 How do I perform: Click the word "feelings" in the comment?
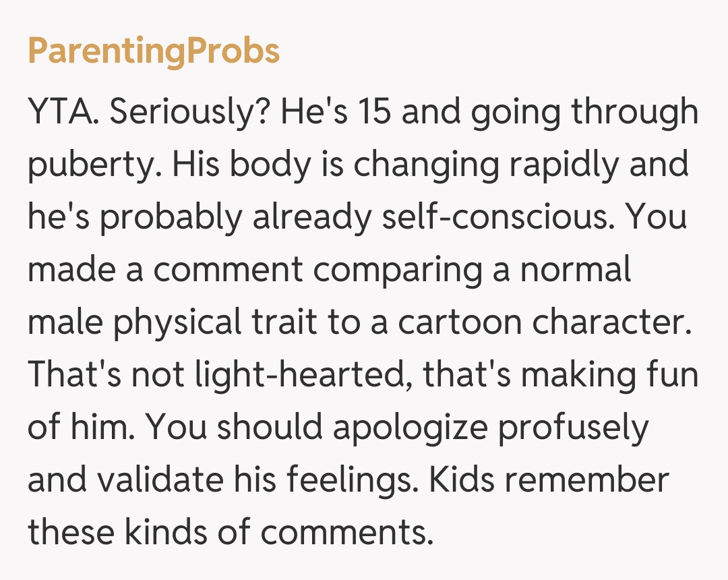[352, 481]
